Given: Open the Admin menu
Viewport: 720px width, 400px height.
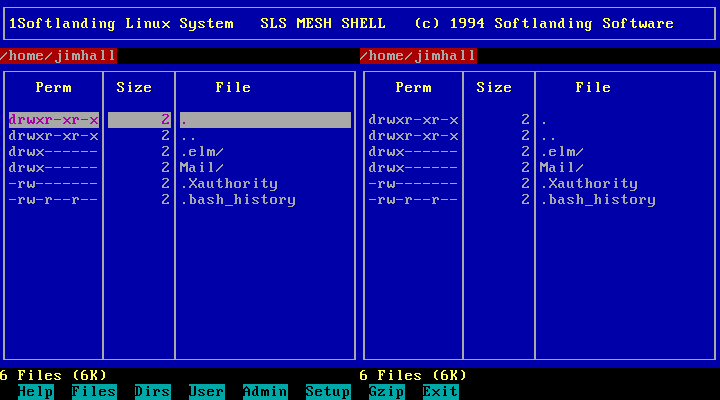Looking at the screenshot, I should point(265,391).
